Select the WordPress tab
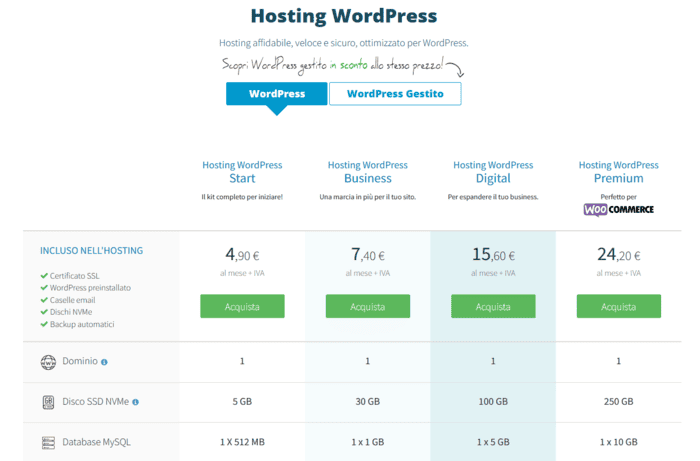 pyautogui.click(x=277, y=94)
